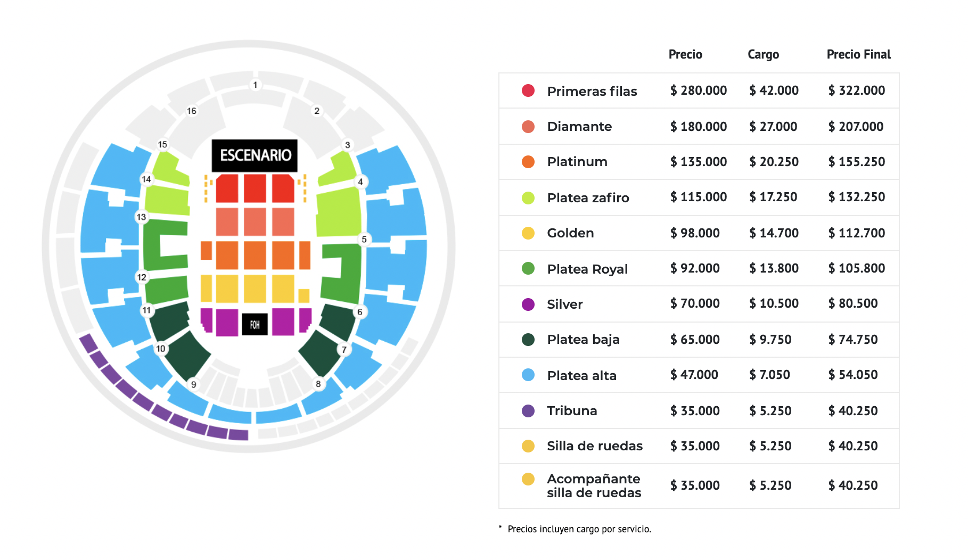
Task: Click the red Primeras filas color dot
Action: [x=528, y=90]
